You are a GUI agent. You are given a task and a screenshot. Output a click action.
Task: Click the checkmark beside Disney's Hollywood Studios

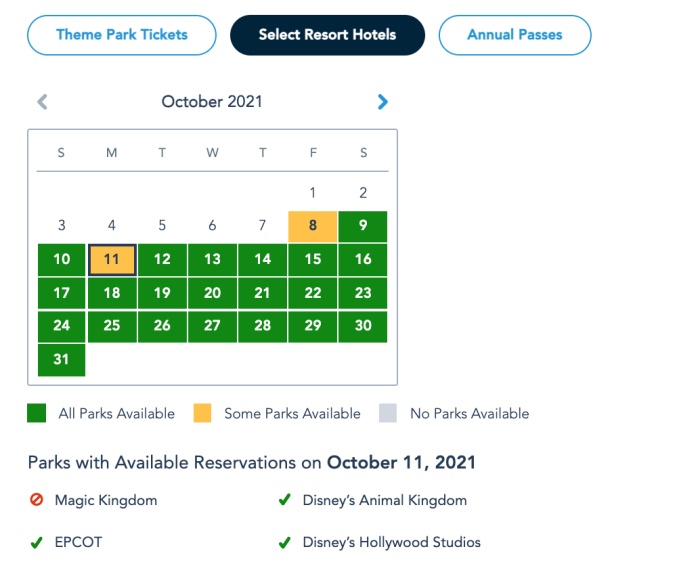[285, 543]
